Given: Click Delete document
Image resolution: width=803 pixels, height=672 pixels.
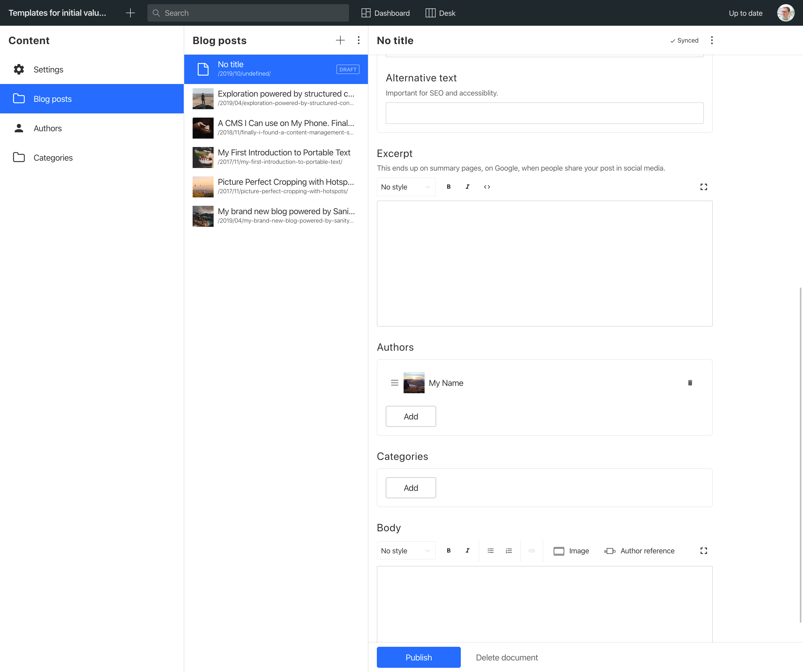Looking at the screenshot, I should [507, 657].
